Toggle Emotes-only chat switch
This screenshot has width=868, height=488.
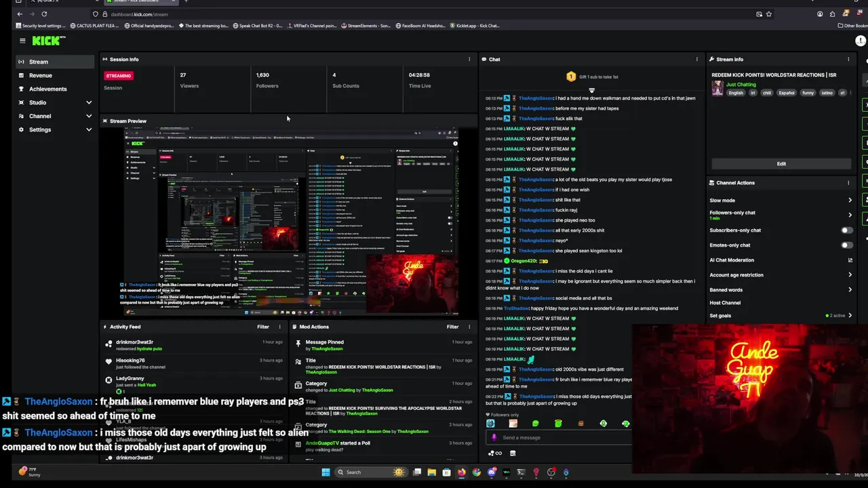(x=846, y=245)
